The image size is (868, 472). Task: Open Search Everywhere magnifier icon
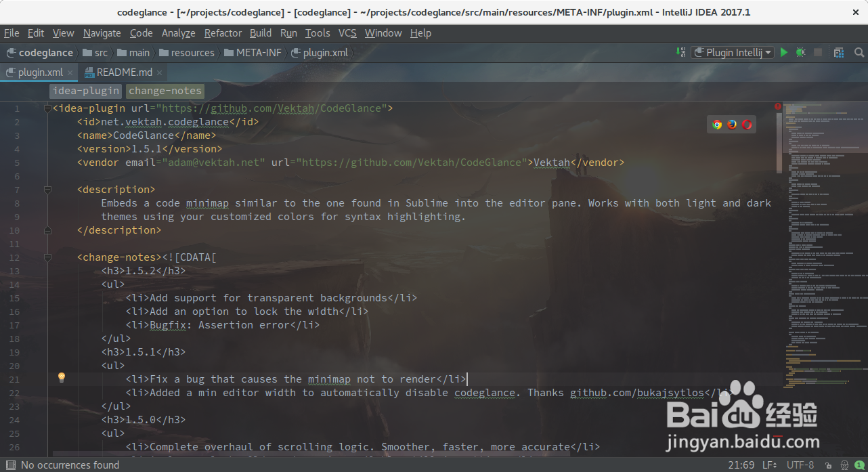coord(859,52)
